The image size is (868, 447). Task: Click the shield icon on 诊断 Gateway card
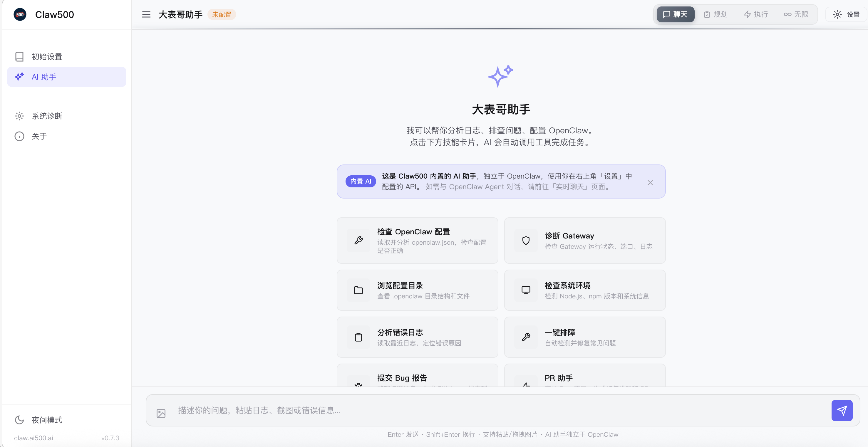tap(526, 240)
